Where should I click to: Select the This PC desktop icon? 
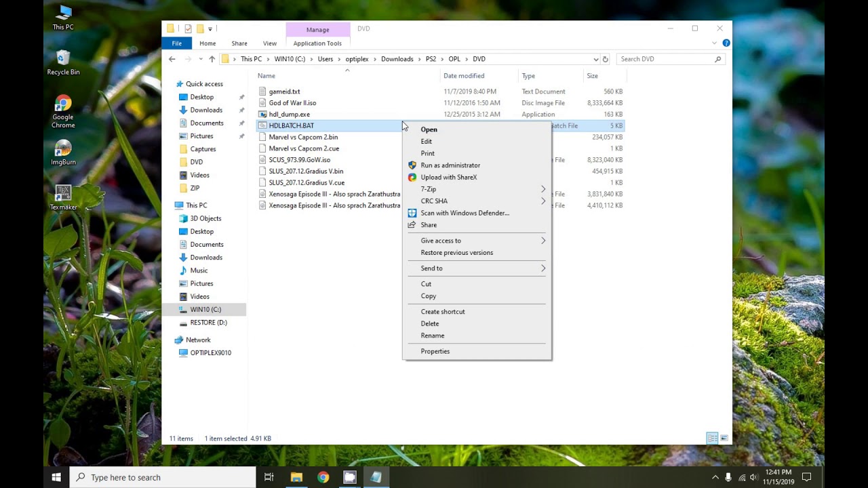point(63,18)
